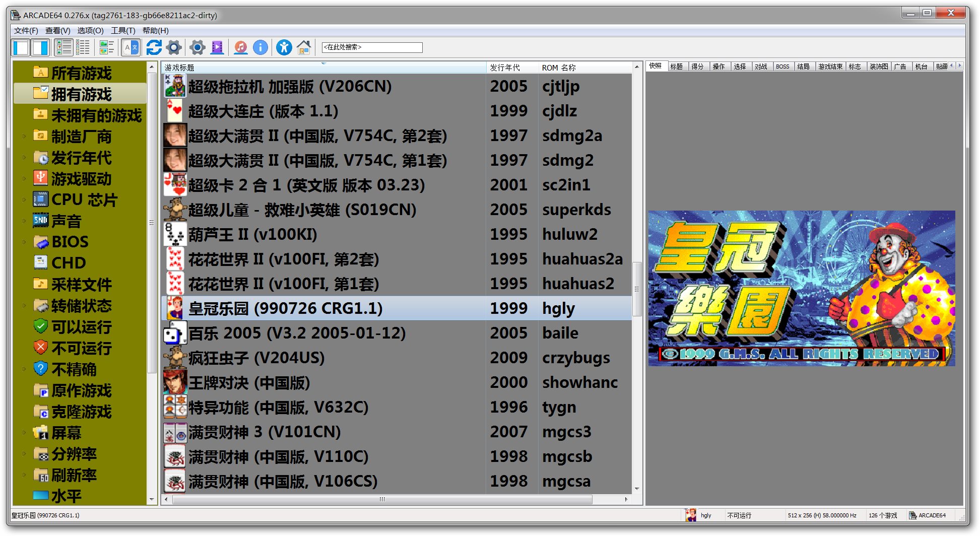Viewport: 980px width, 536px height.
Task: Click the 葫芦王 II card icon
Action: click(x=175, y=234)
